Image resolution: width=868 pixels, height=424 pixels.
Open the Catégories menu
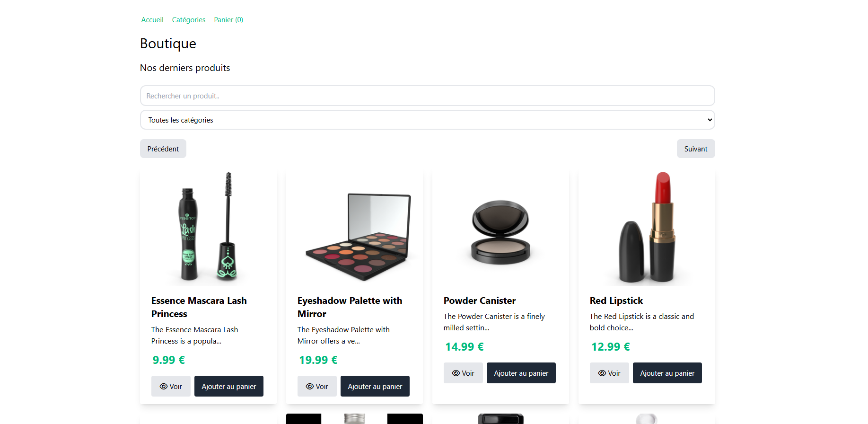[x=188, y=19]
